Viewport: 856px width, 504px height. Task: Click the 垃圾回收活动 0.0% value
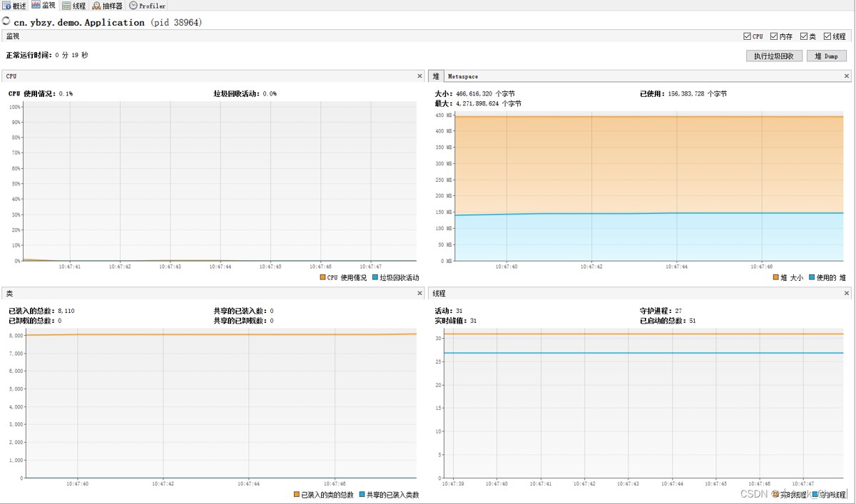click(270, 93)
